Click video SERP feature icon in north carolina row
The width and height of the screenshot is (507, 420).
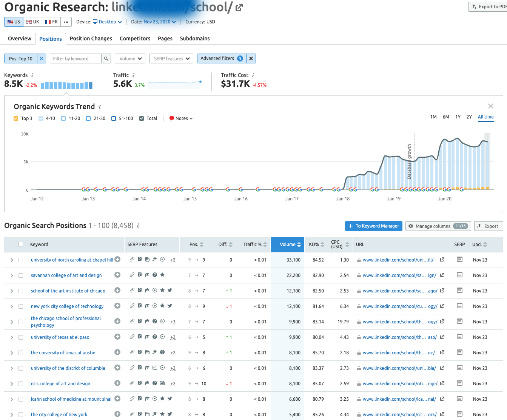(162, 259)
